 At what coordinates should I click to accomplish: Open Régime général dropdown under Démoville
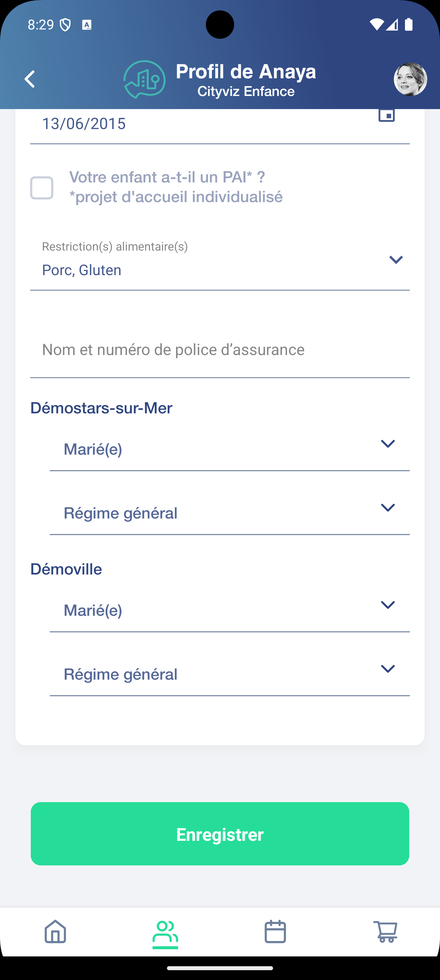point(388,669)
